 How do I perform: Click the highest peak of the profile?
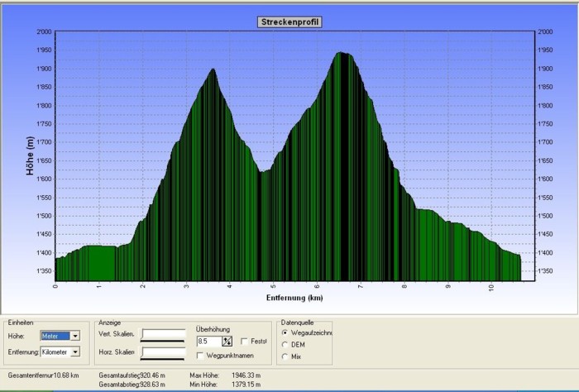pos(341,54)
